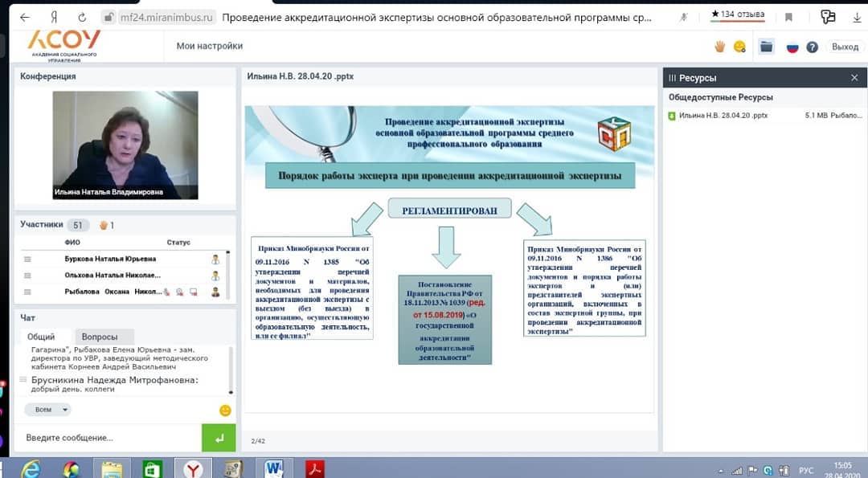Image resolution: width=868 pixels, height=478 pixels.
Task: Toggle the Resources folder icon in header
Action: point(766,47)
